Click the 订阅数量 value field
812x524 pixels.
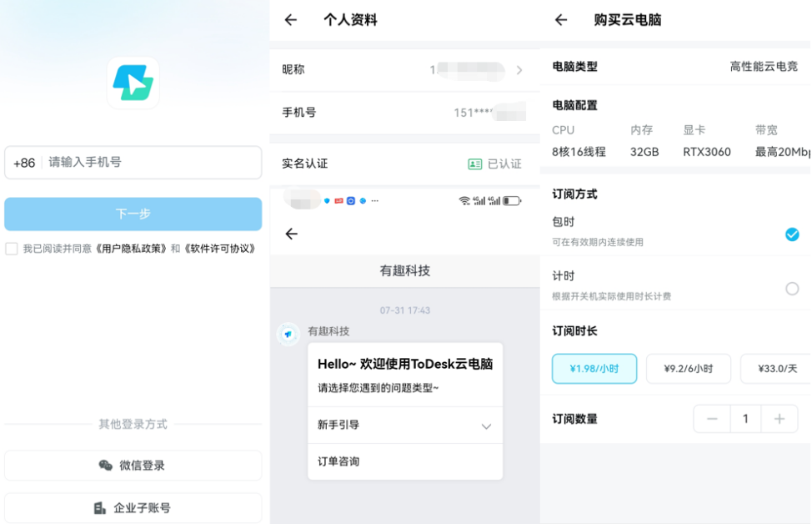tap(745, 419)
